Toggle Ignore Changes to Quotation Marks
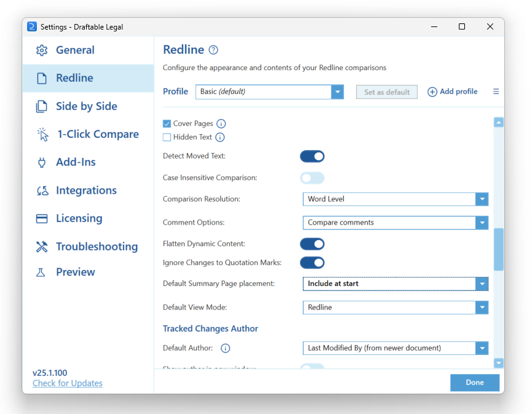Viewport: 532px width, 414px height. pos(312,263)
